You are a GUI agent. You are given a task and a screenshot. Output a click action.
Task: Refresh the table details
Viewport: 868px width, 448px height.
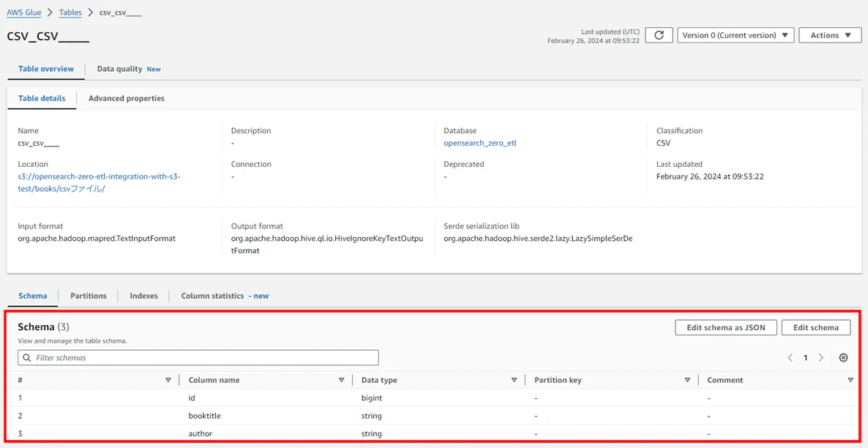659,35
